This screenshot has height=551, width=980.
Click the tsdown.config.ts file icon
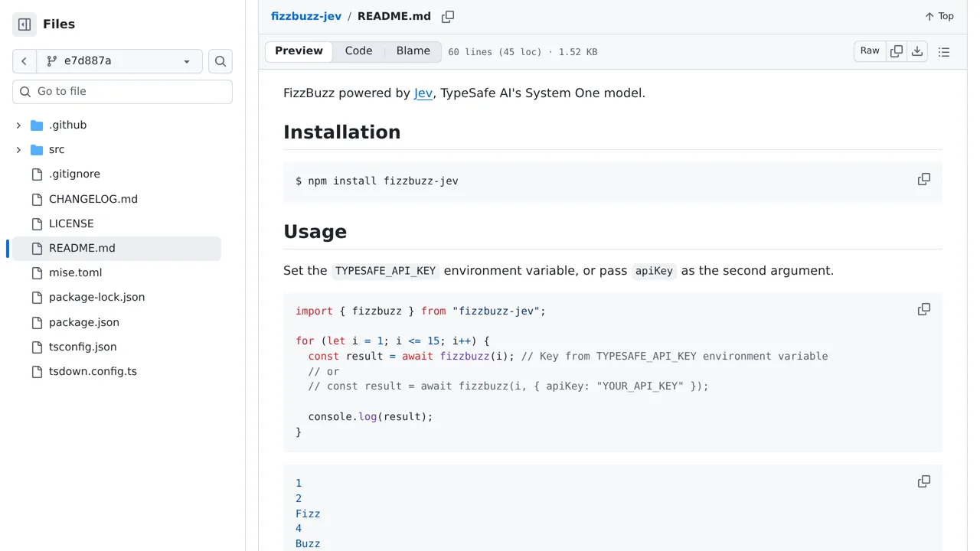[x=37, y=371]
